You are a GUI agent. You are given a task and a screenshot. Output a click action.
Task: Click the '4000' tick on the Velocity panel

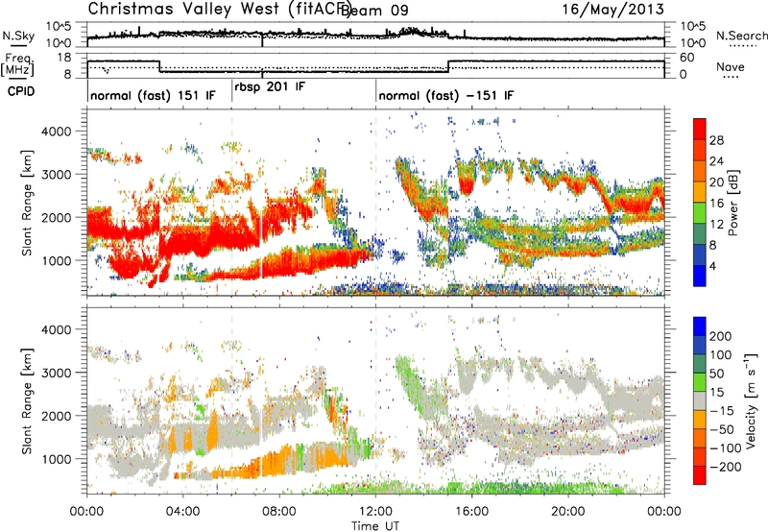click(56, 329)
